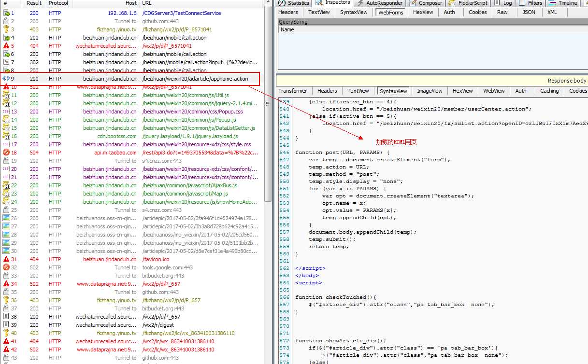The width and height of the screenshot is (588, 364).
Task: Open the AutoResponder tab
Action: click(x=379, y=3)
